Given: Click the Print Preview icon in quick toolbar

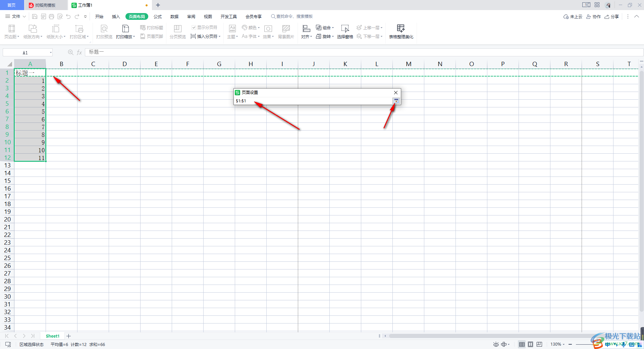Looking at the screenshot, I should point(60,16).
